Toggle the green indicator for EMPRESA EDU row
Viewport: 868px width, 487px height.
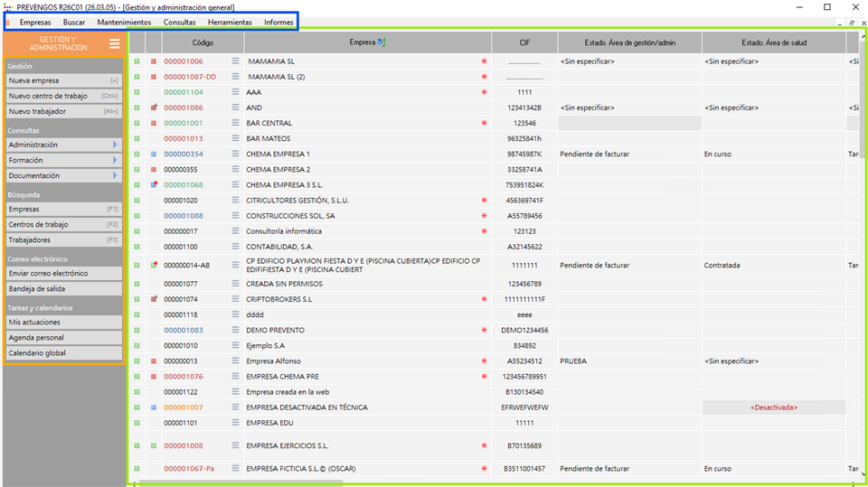137,423
